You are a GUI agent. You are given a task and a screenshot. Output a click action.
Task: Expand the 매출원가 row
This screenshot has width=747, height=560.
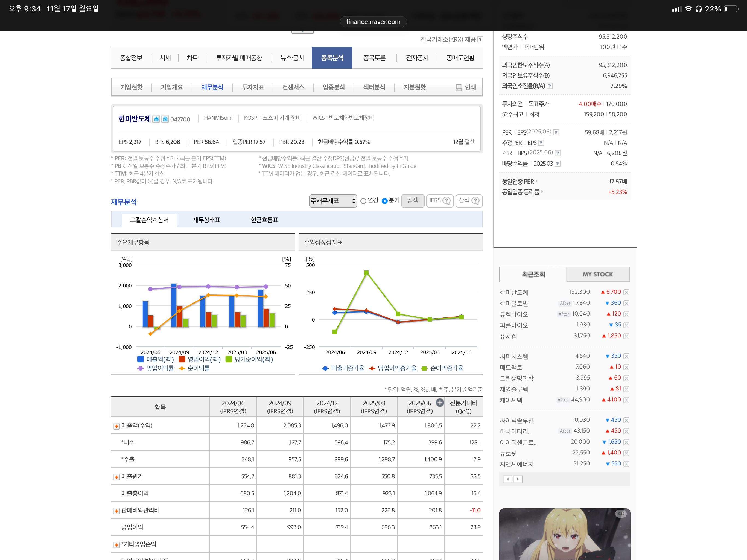coord(116,477)
